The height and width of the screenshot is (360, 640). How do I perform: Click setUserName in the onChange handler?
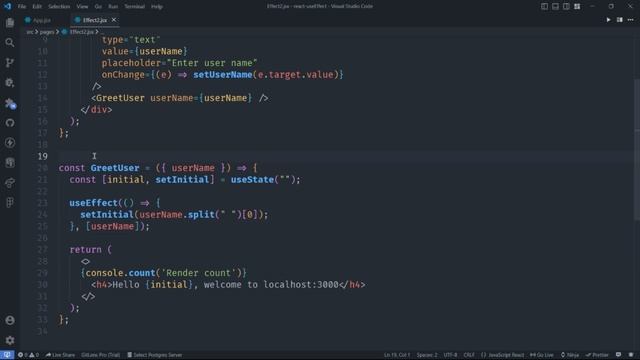222,75
